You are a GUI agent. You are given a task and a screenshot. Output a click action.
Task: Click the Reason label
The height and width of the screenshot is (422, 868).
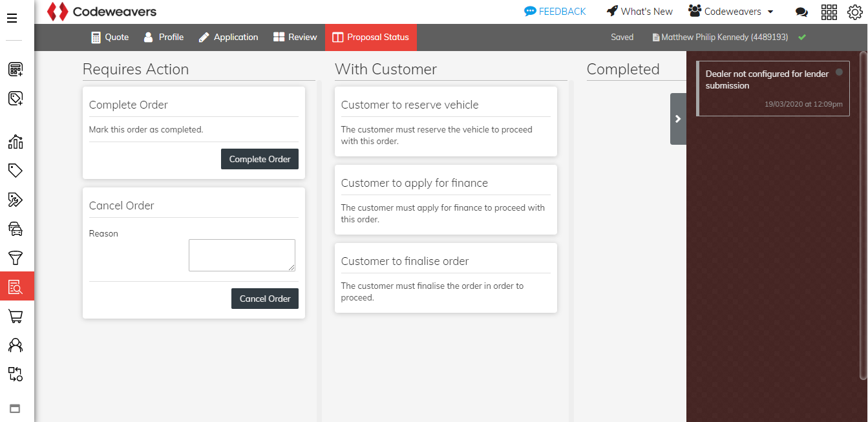pos(103,234)
